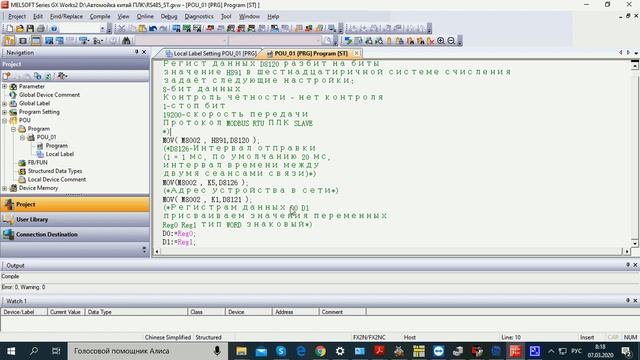Open the Project menu
Image resolution: width=640 pixels, height=360 pixels.
17,16
